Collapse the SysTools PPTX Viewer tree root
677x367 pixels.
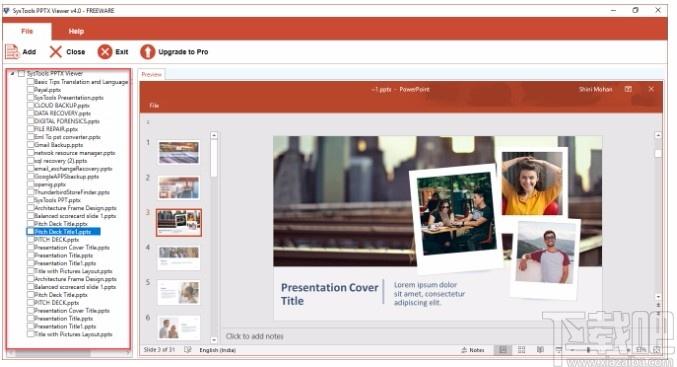pyautogui.click(x=12, y=74)
